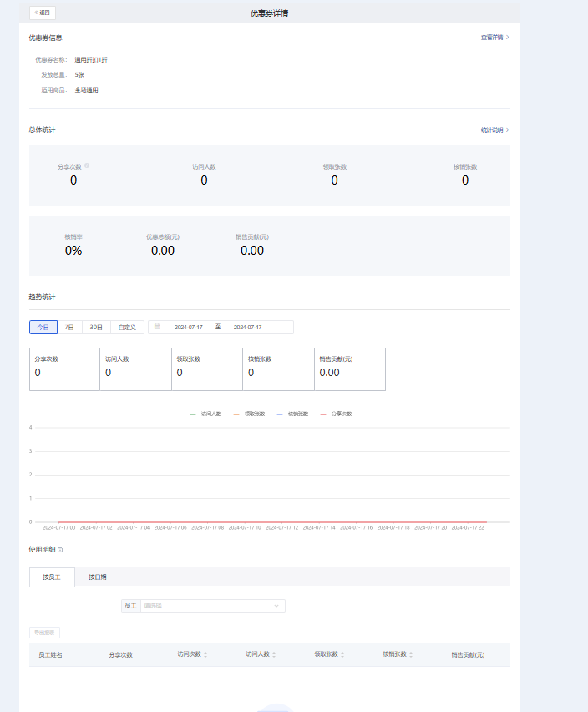
Task: Toggle the orange 领取张数 chart legend
Action: point(249,414)
